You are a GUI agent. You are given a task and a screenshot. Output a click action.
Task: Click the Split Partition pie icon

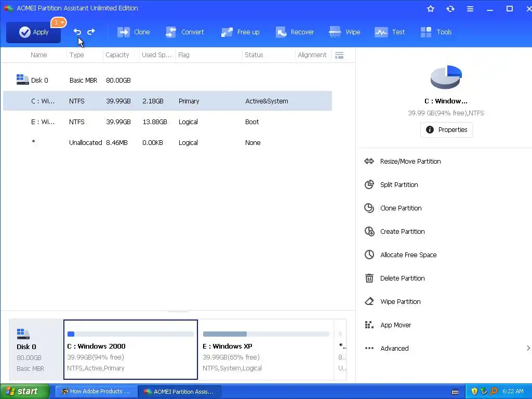[x=369, y=184]
